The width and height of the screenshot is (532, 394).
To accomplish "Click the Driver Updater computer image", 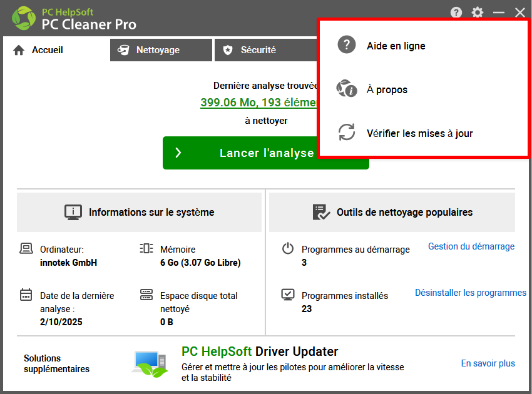I will [150, 364].
